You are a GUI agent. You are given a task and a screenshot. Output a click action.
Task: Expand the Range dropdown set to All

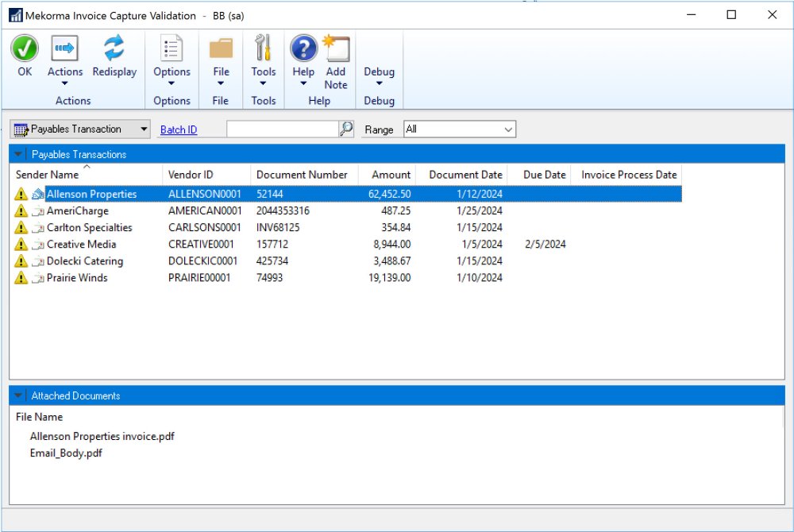507,129
